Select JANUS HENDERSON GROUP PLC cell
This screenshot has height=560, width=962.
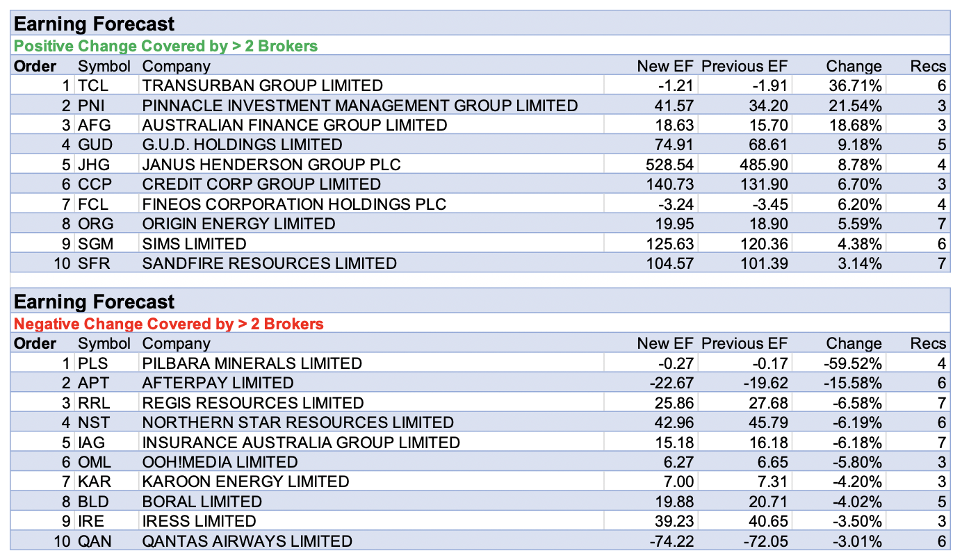271,165
